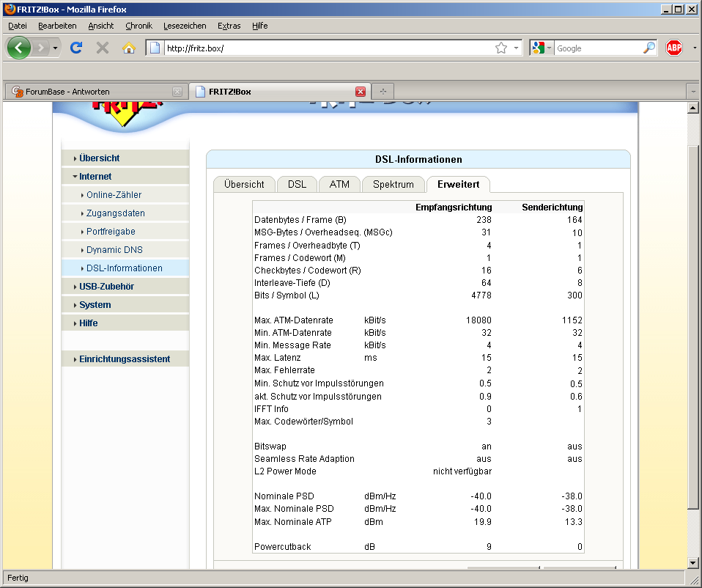The image size is (702, 588).
Task: Click the Fertig status bar text
Action: click(x=18, y=578)
